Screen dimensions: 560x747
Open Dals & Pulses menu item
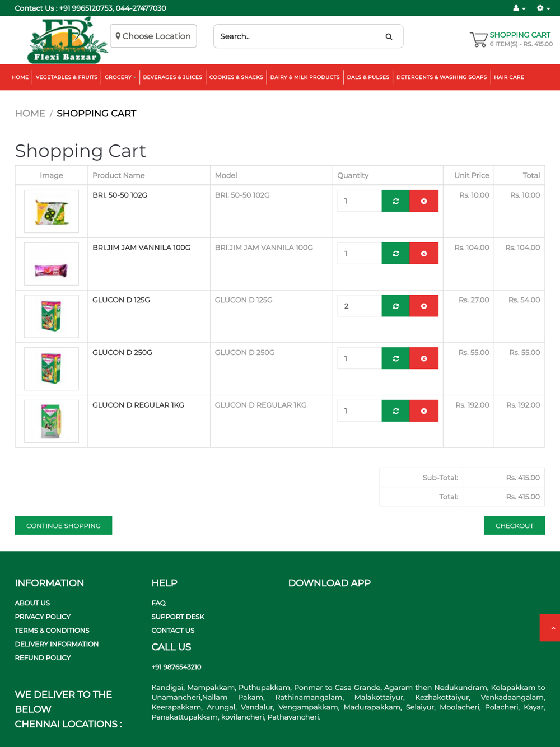(368, 77)
